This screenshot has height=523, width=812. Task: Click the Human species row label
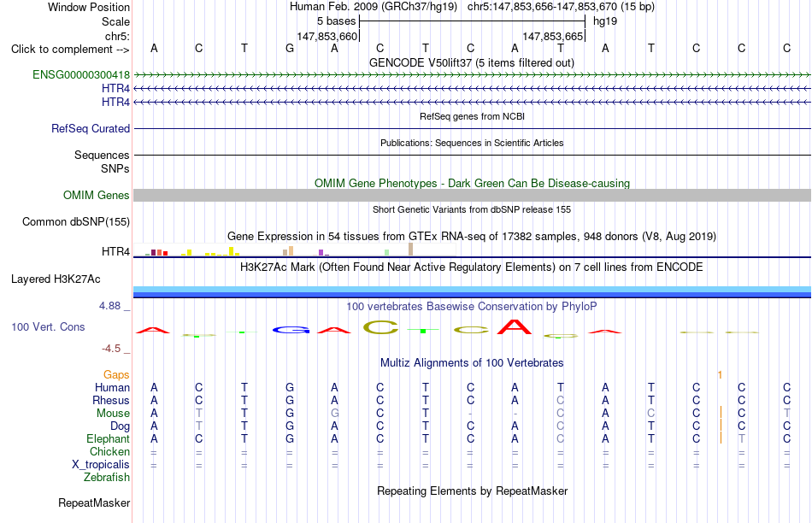click(112, 387)
